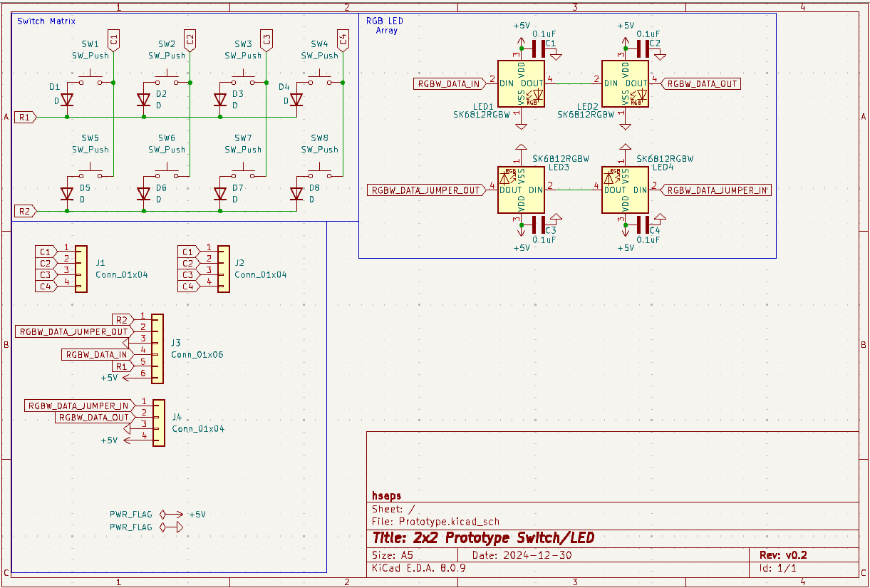
Task: Click the R2 label on connector J3
Action: (x=121, y=320)
